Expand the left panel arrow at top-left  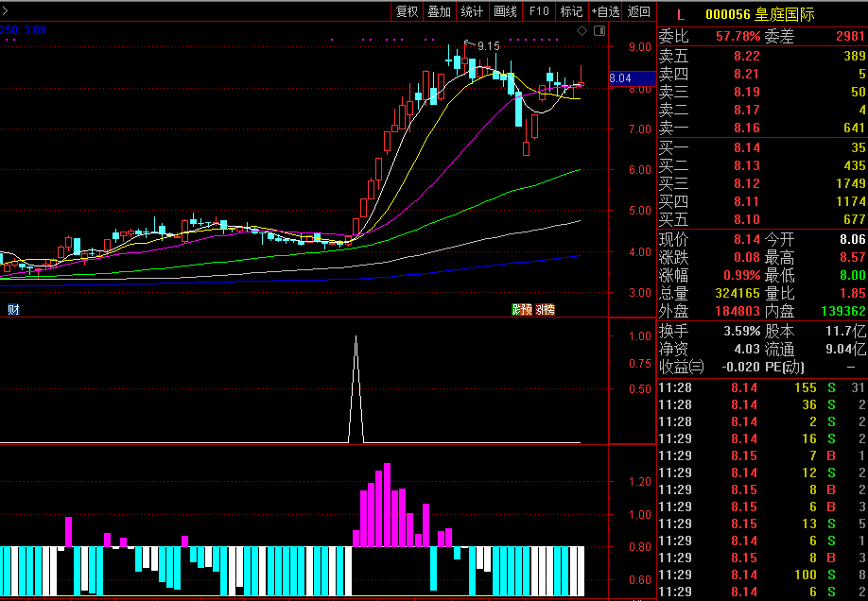pyautogui.click(x=5, y=11)
